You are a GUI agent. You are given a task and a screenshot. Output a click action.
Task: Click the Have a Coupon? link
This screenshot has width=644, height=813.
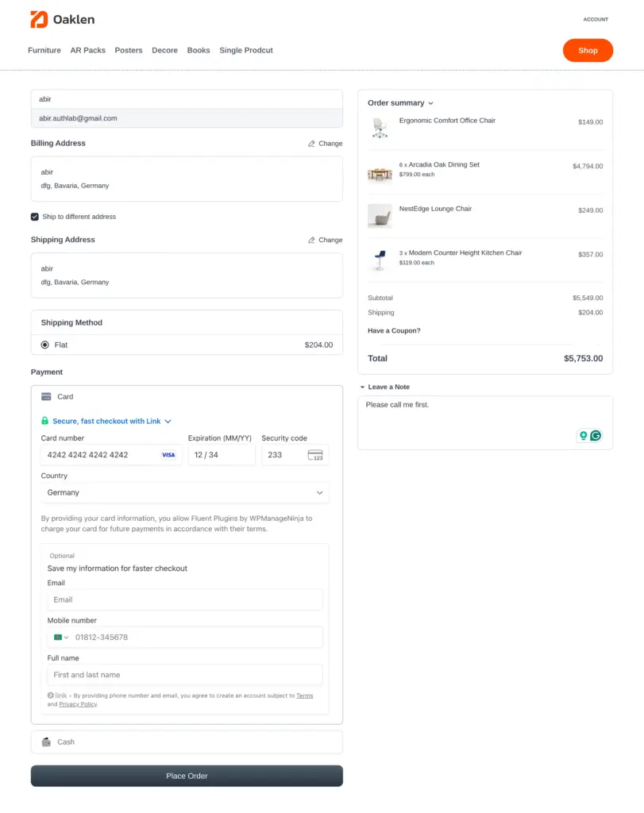click(394, 330)
